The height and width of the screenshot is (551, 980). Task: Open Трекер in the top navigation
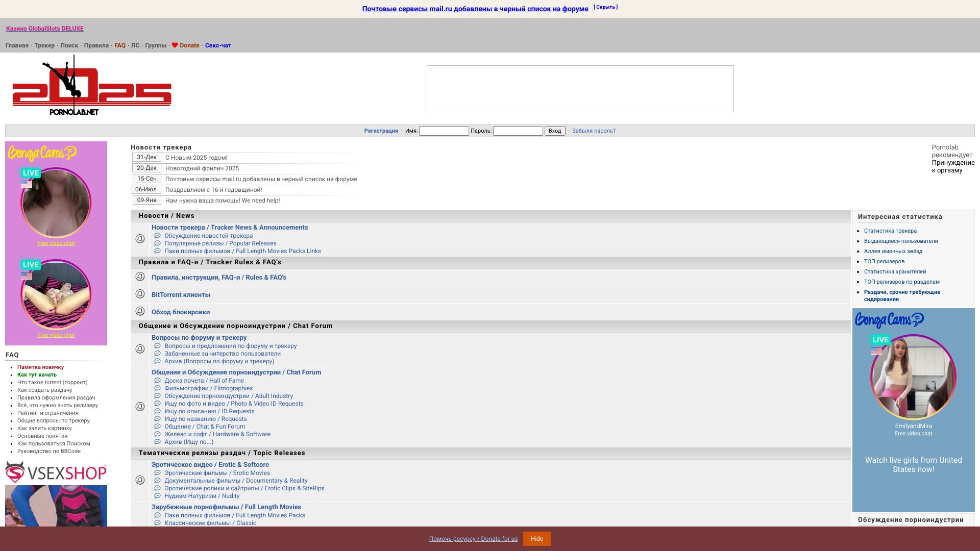point(44,45)
